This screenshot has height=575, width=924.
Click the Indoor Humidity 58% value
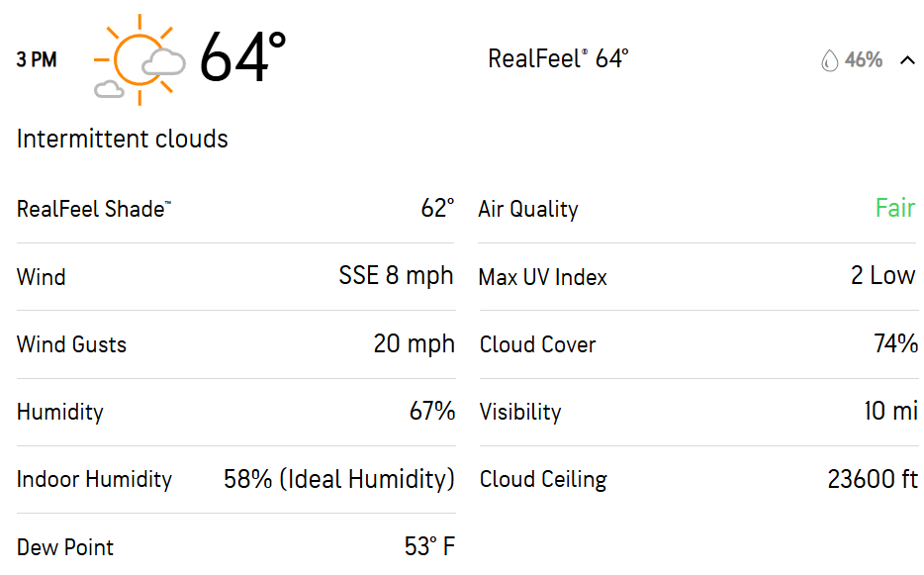point(339,479)
